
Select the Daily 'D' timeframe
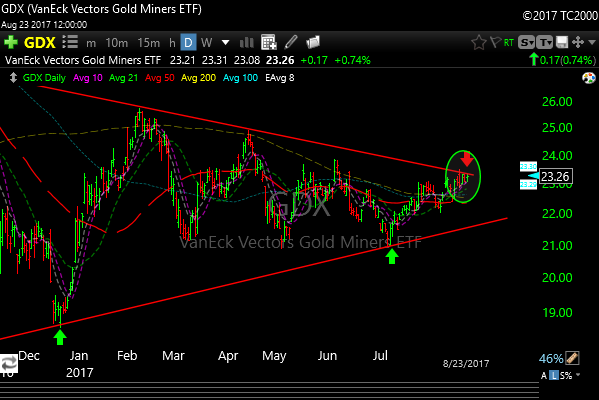tap(188, 42)
